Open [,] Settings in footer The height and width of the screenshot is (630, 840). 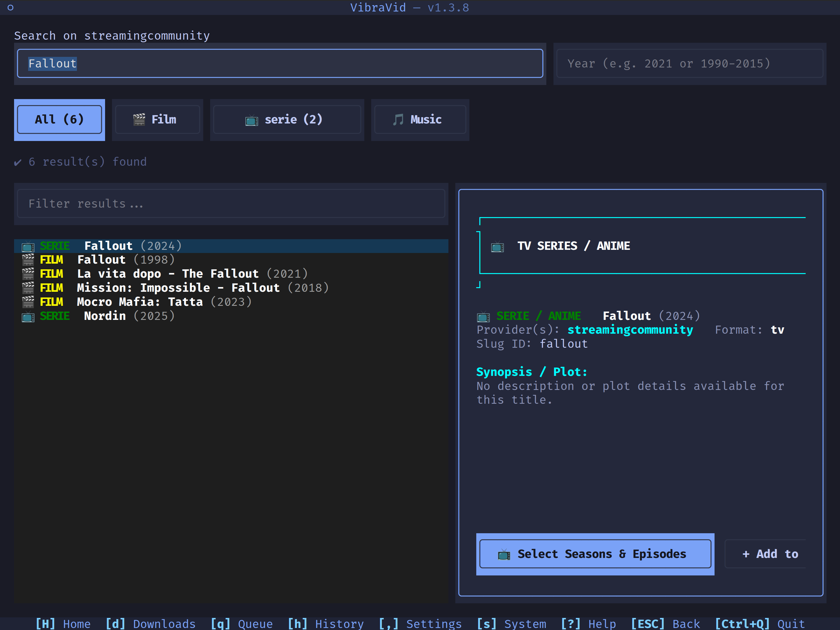pyautogui.click(x=420, y=624)
